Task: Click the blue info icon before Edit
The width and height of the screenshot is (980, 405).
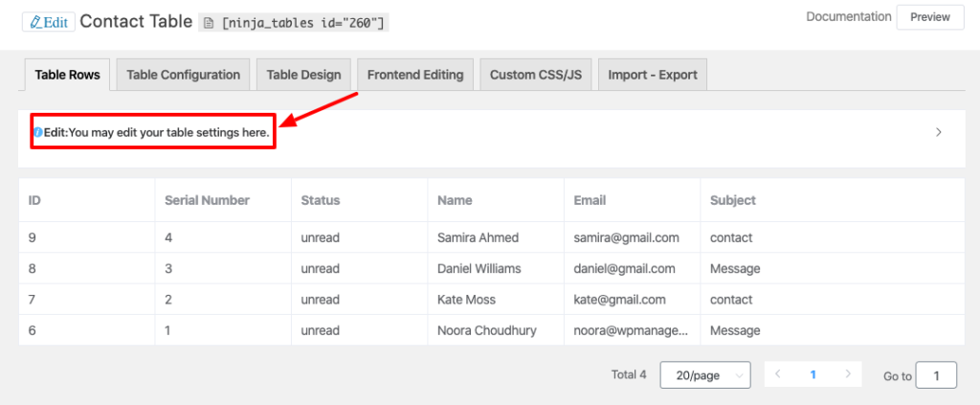Action: click(x=38, y=132)
